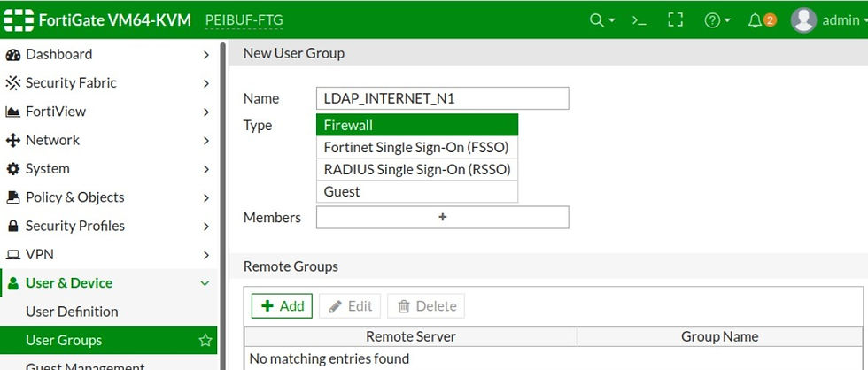Open the search tool in header
This screenshot has height=370, width=868.
tap(602, 20)
